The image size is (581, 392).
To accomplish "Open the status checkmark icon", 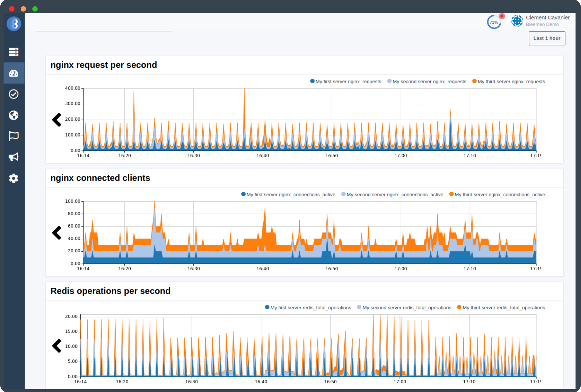I will (14, 94).
